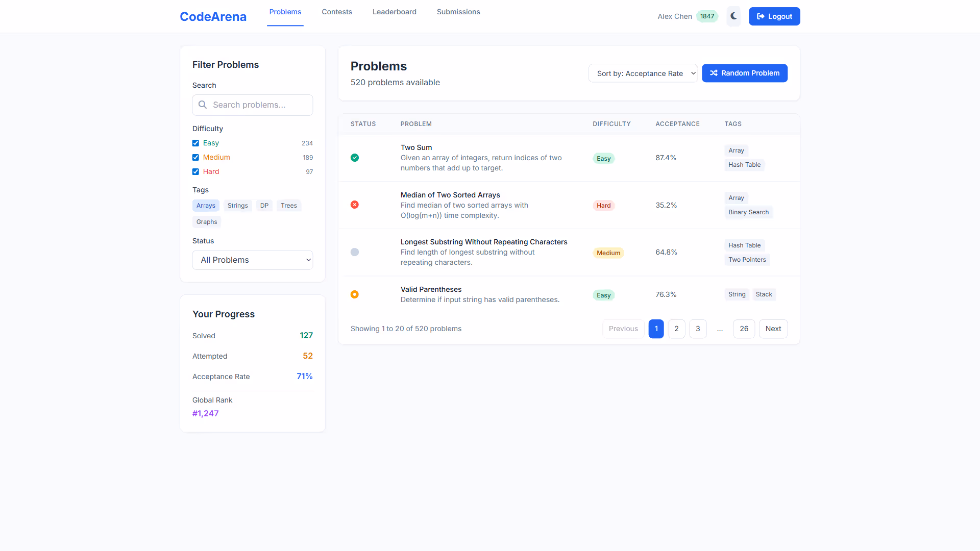Disable the Hard difficulty checkbox
Image resolution: width=980 pixels, height=551 pixels.
pyautogui.click(x=195, y=171)
